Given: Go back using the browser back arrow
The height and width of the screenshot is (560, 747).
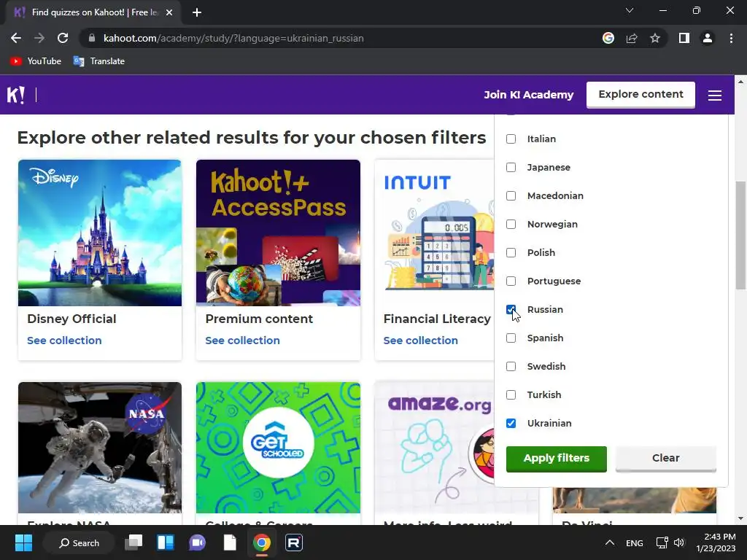Looking at the screenshot, I should (16, 38).
